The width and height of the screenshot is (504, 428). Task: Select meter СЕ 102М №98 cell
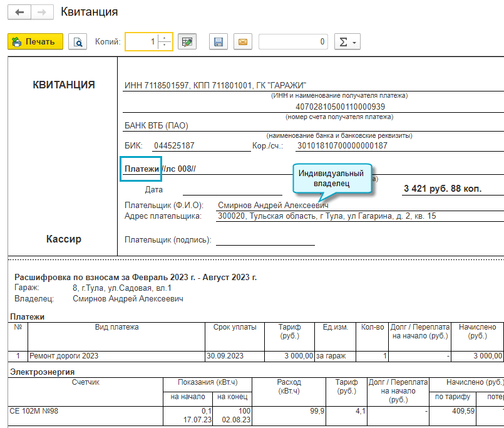(x=86, y=415)
